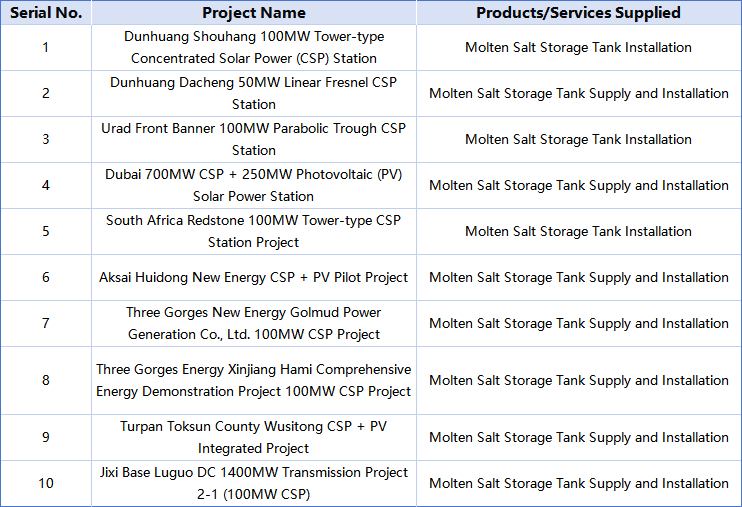Select the Three Gorges Golmud Power project
The height and width of the screenshot is (507, 742).
tap(253, 323)
